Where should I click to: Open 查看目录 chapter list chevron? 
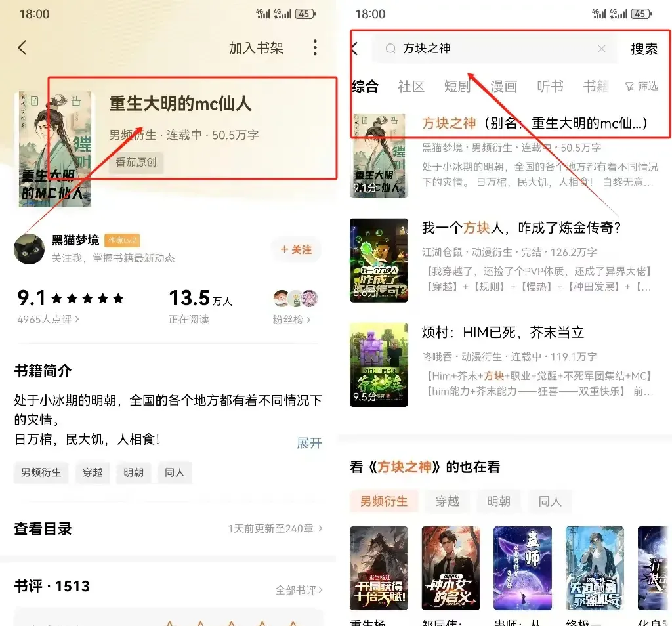coord(320,528)
